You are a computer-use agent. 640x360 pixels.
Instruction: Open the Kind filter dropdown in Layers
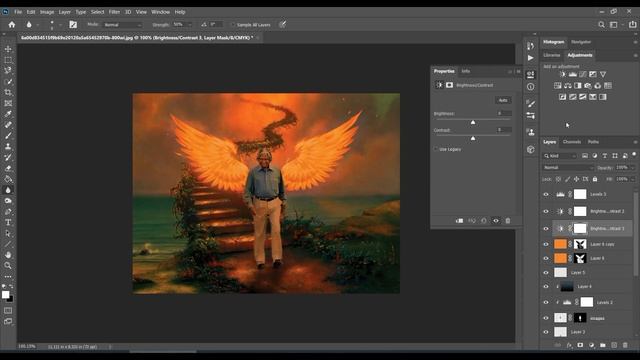pos(560,156)
